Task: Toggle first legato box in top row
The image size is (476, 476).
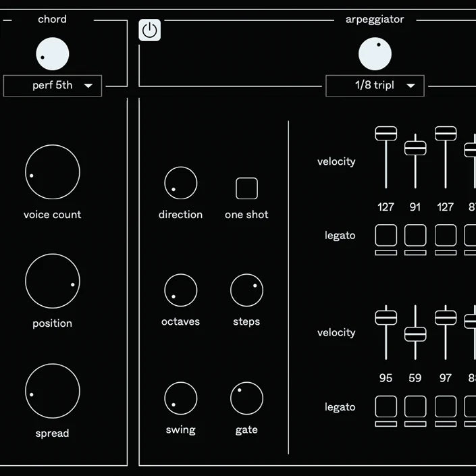Action: 386,236
